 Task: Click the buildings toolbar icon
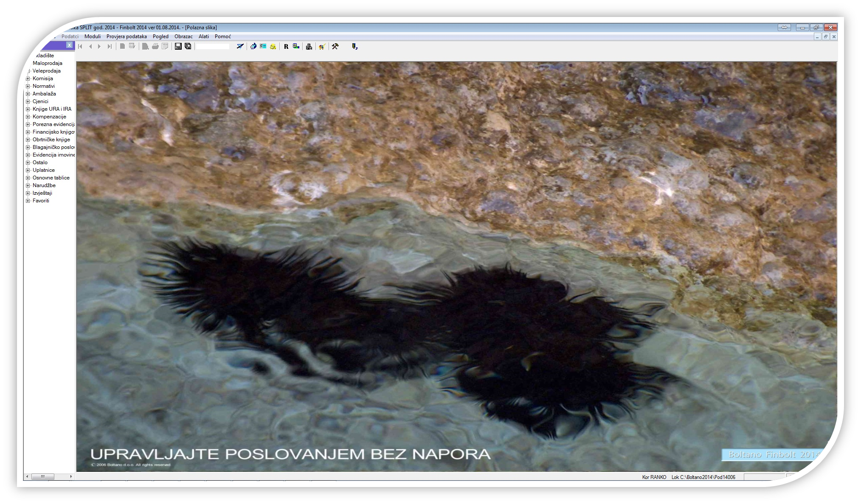(309, 47)
